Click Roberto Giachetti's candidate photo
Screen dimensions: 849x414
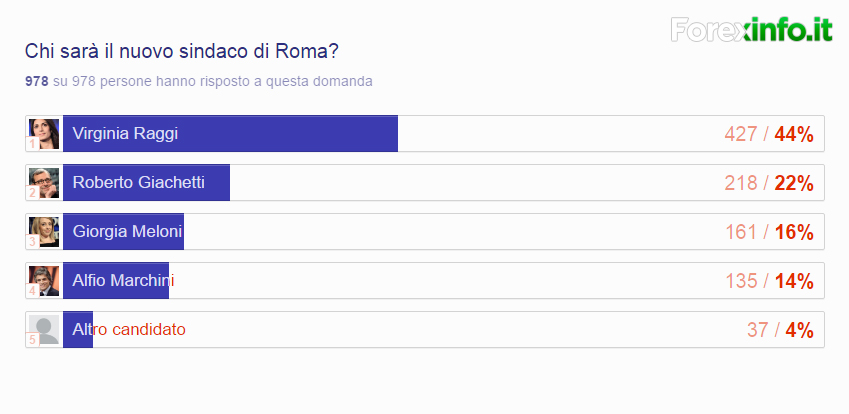tap(44, 183)
